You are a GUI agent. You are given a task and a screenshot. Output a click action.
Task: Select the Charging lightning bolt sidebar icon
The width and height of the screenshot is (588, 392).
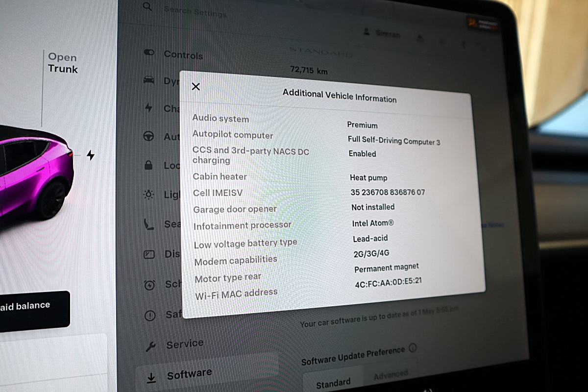[148, 108]
